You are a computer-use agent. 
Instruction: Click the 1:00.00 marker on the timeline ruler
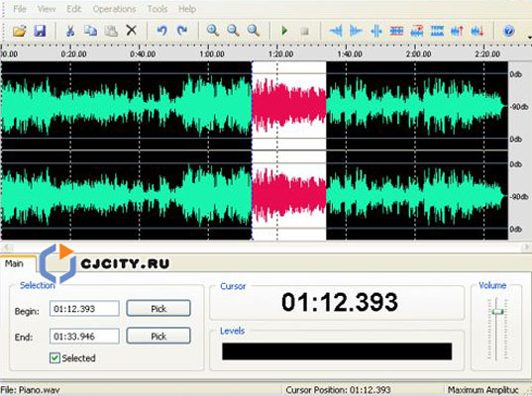tap(212, 53)
